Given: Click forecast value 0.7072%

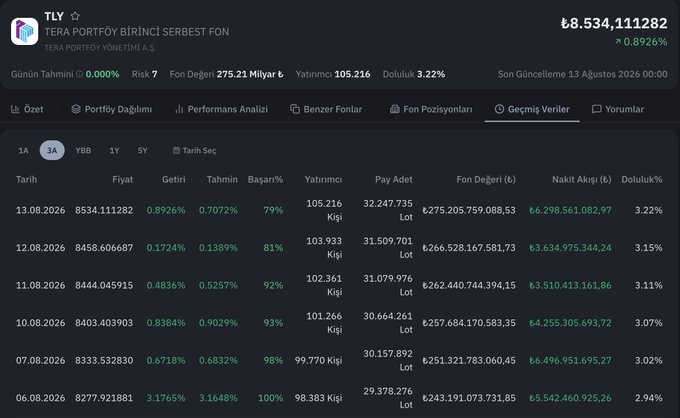Looking at the screenshot, I should tap(218, 210).
